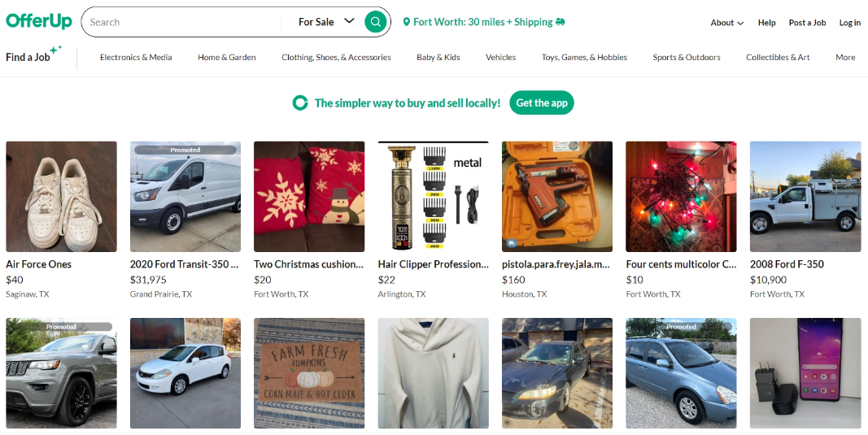
Task: Open the For Sale category dropdown
Action: pyautogui.click(x=326, y=22)
